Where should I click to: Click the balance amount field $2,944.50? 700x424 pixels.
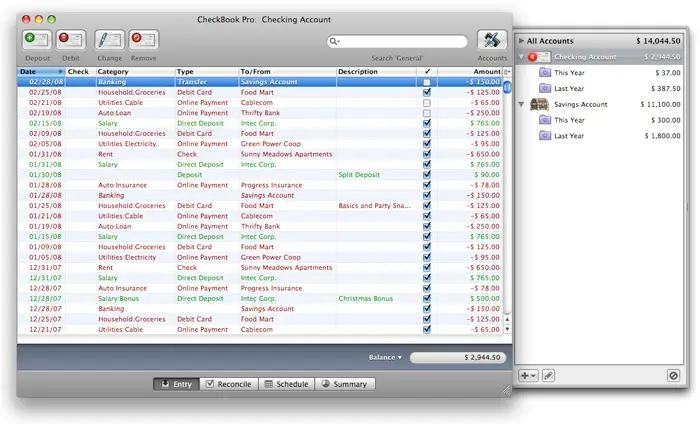pos(458,357)
